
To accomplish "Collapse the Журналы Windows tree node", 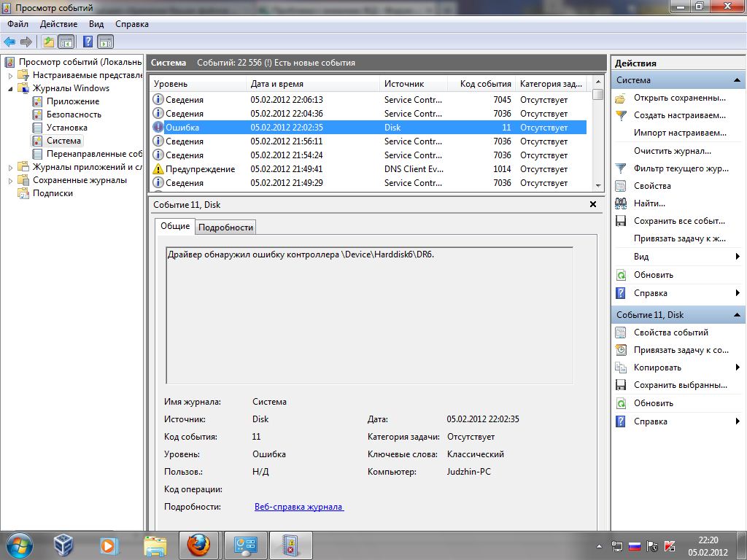I will point(10,88).
